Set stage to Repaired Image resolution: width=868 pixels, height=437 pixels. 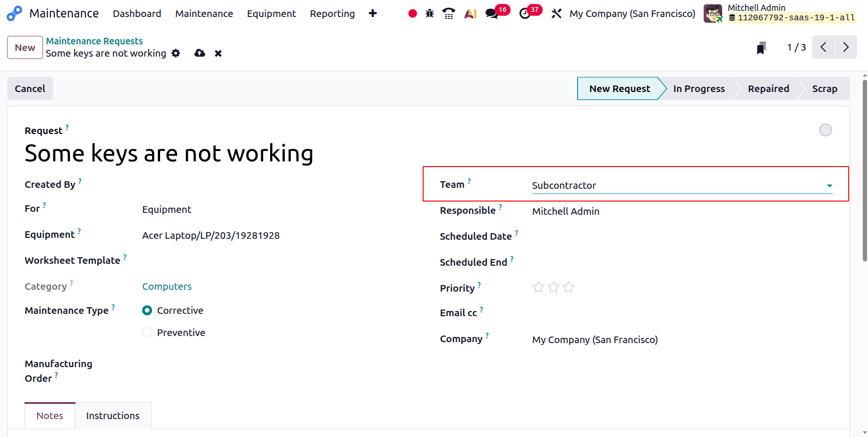pyautogui.click(x=768, y=89)
